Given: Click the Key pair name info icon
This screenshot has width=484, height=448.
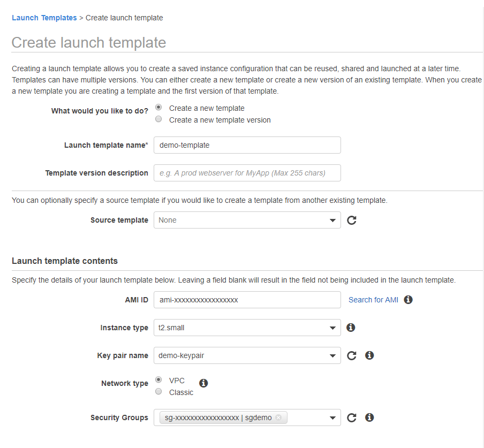Looking at the screenshot, I should 369,355.
